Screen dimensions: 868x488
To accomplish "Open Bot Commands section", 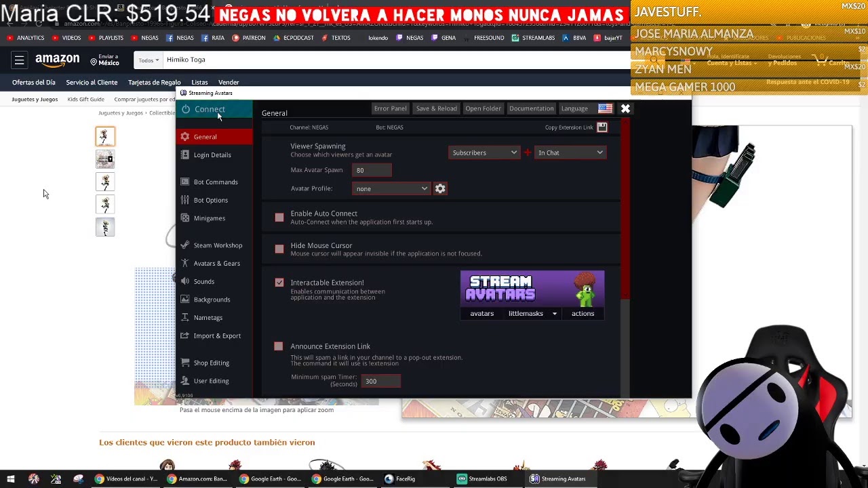I will pyautogui.click(x=214, y=182).
